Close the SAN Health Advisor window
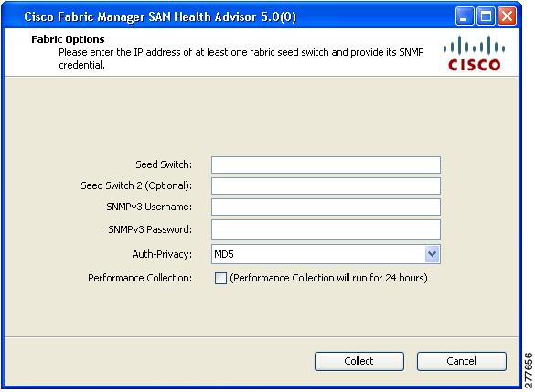This screenshot has height=392, width=535. [507, 16]
